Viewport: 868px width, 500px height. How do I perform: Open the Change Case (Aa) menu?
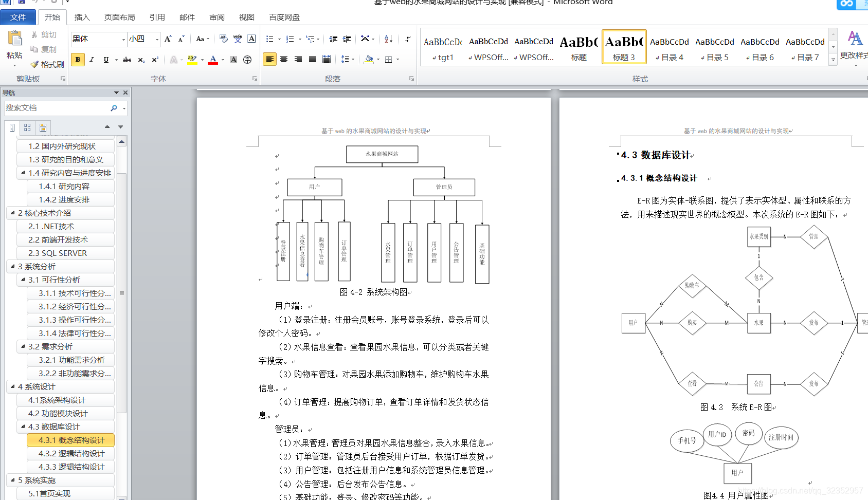pyautogui.click(x=203, y=39)
